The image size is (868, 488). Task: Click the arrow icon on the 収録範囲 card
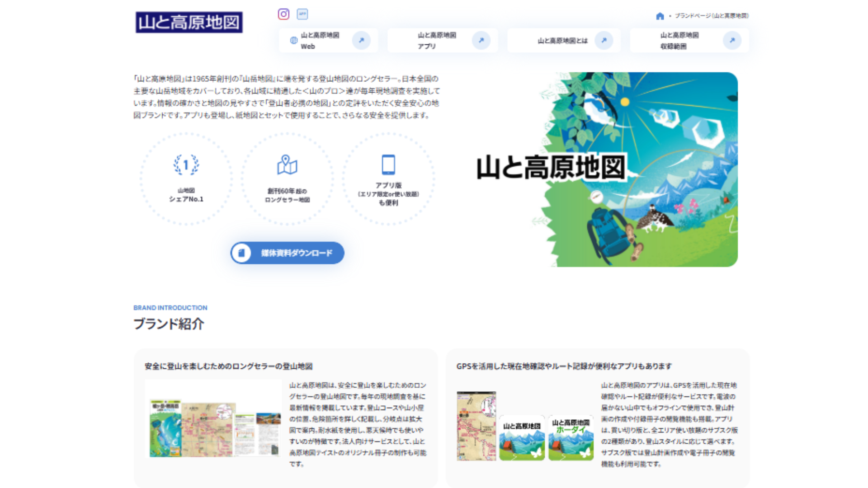(732, 40)
